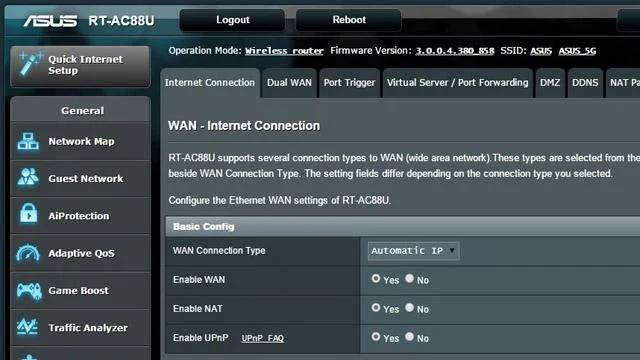The height and width of the screenshot is (360, 640).
Task: Set Enable WAN to Yes
Action: [x=376, y=279]
